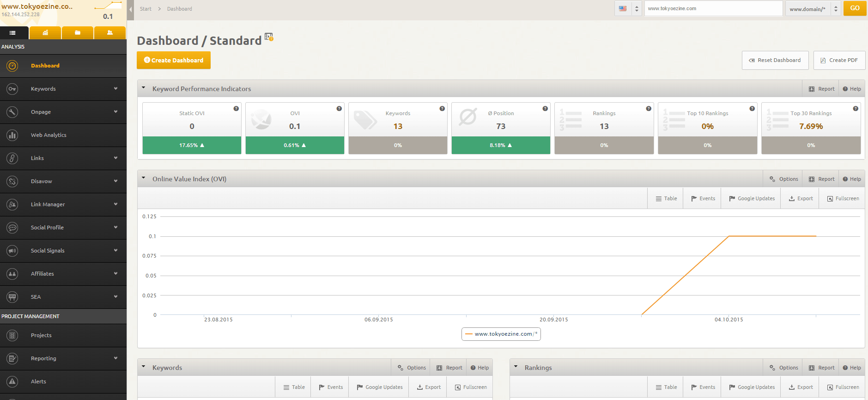The height and width of the screenshot is (400, 868).
Task: Collapse the Keyword Performance Indicators panel
Action: 144,88
